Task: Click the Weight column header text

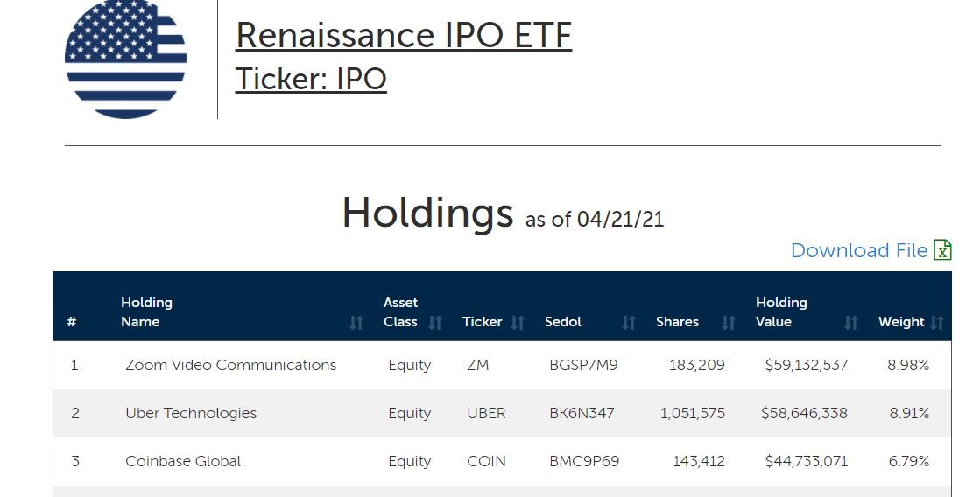Action: [901, 322]
